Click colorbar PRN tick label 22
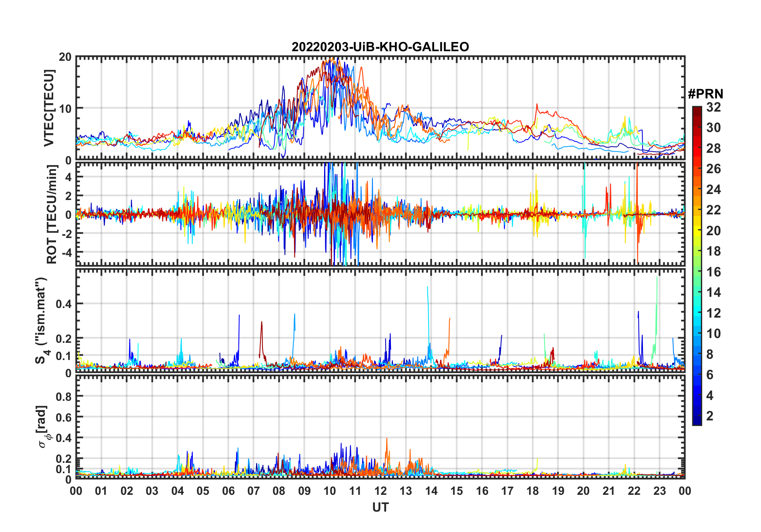Image resolution: width=761 pixels, height=532 pixels. (713, 210)
